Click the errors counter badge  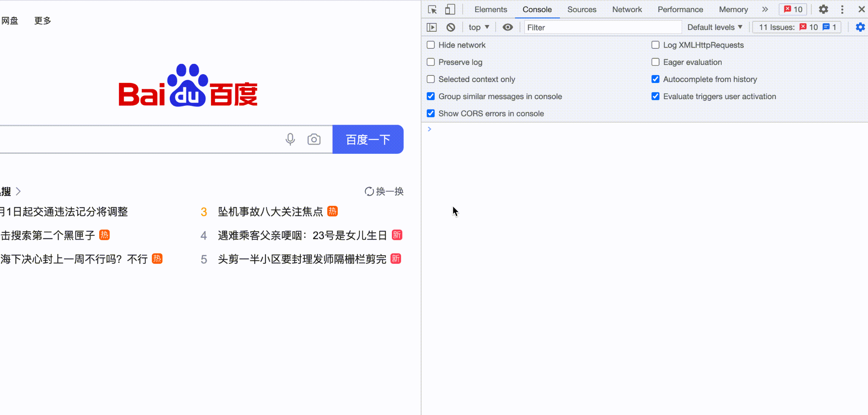(x=793, y=9)
